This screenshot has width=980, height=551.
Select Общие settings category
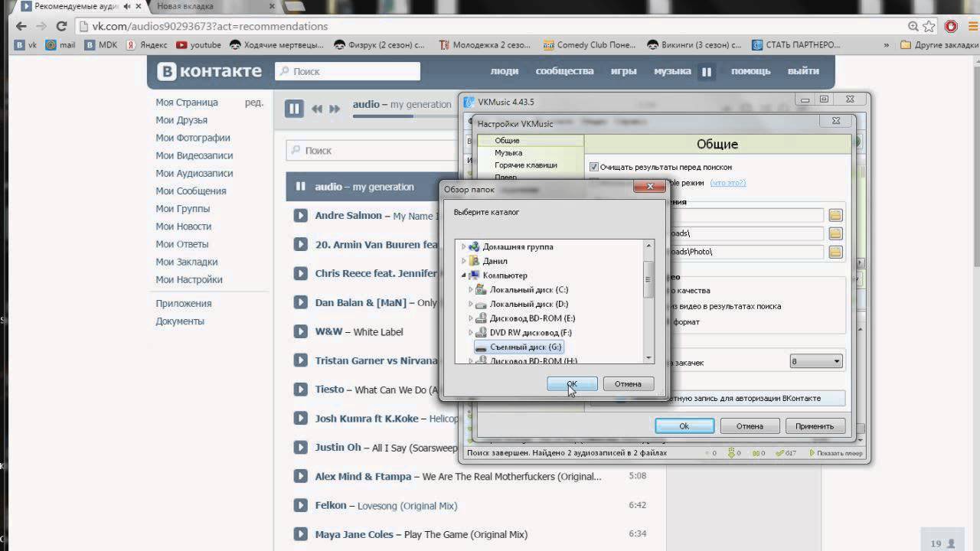click(x=507, y=141)
